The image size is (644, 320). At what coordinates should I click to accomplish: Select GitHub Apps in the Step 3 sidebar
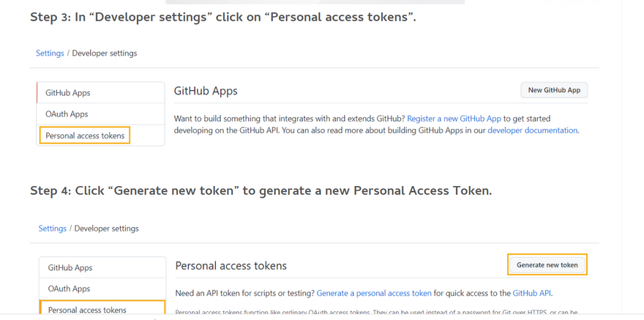pyautogui.click(x=68, y=93)
